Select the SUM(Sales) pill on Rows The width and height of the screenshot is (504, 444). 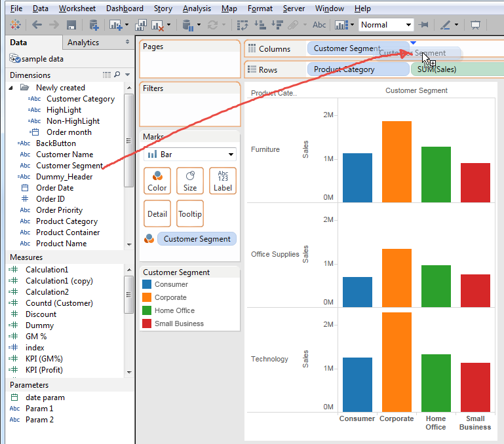457,69
